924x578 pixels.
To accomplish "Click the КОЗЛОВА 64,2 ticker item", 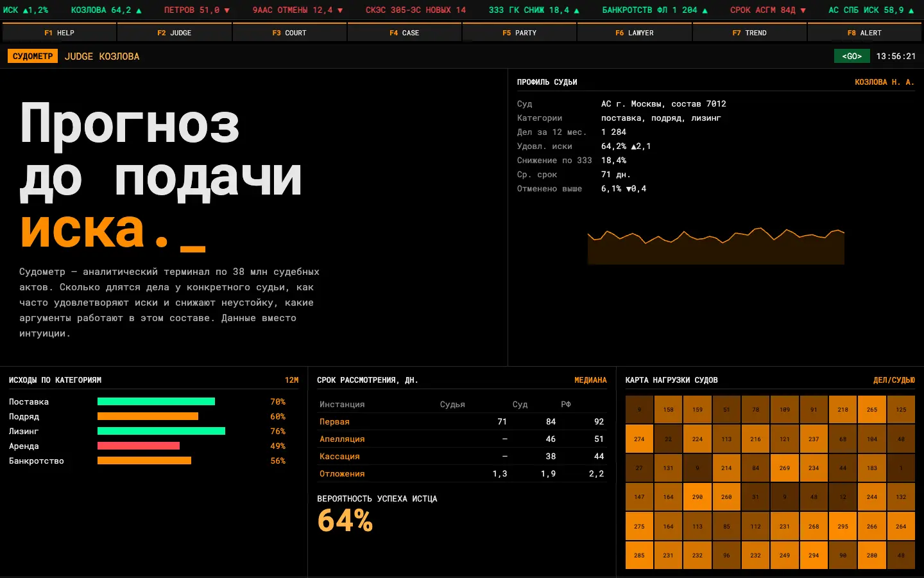I will pos(106,10).
